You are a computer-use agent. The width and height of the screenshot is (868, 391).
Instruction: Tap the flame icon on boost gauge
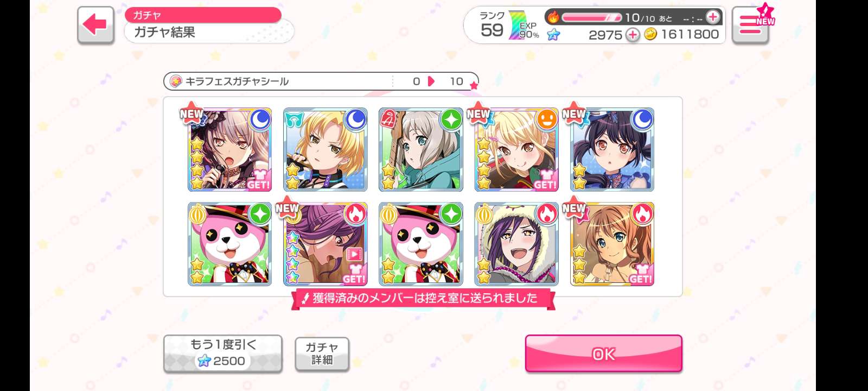[553, 17]
